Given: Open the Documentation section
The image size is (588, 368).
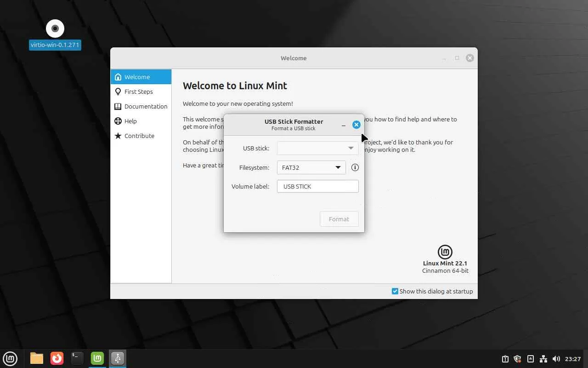Looking at the screenshot, I should 141,106.
